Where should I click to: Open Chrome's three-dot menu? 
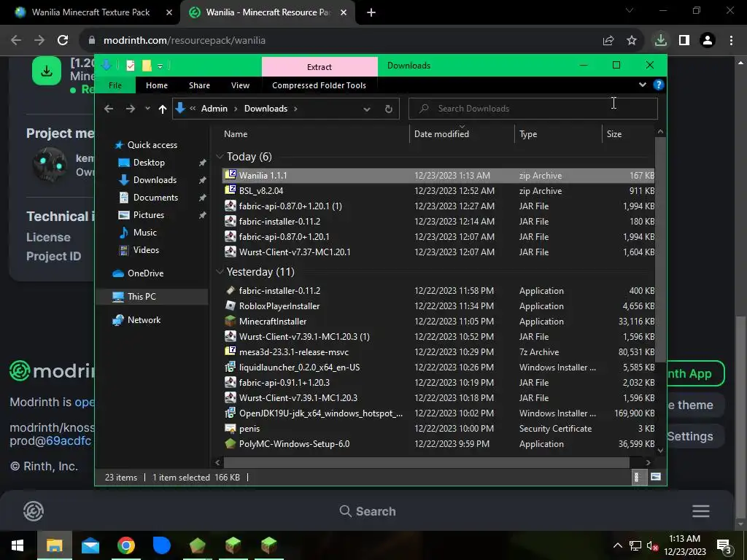pyautogui.click(x=731, y=41)
